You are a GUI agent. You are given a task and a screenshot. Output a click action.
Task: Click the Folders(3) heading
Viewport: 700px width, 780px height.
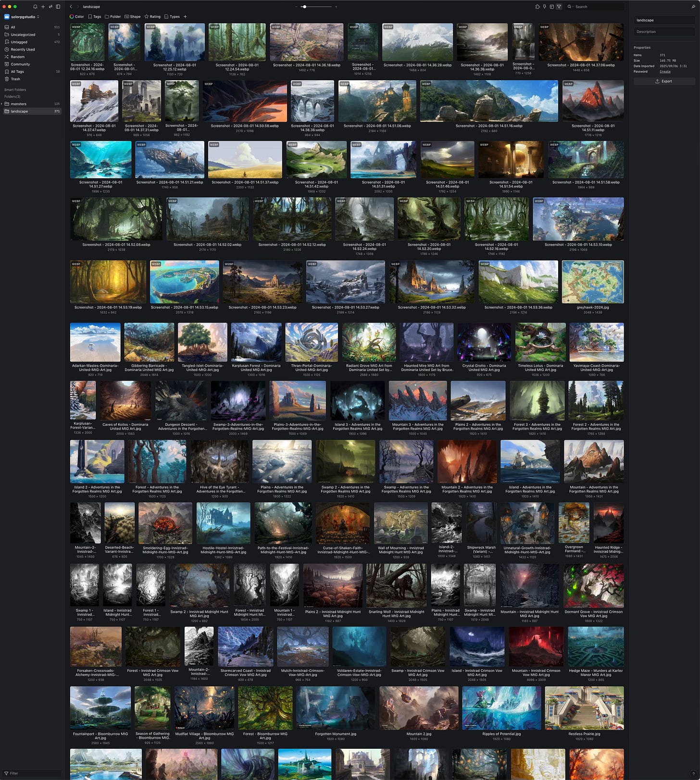(x=12, y=97)
